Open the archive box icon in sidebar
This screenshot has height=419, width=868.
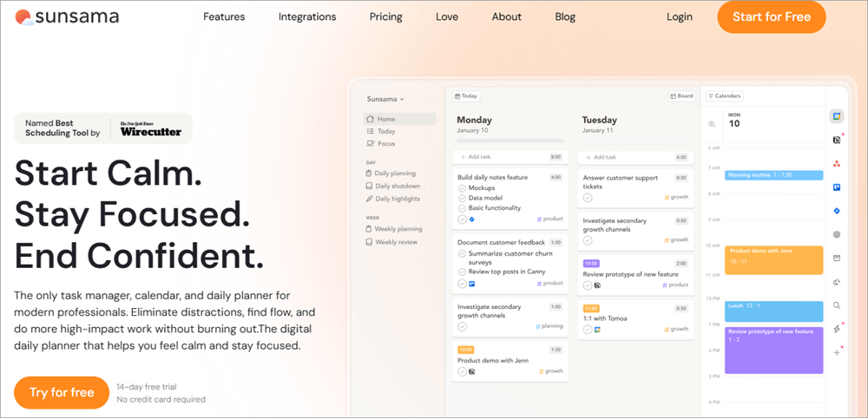(837, 258)
